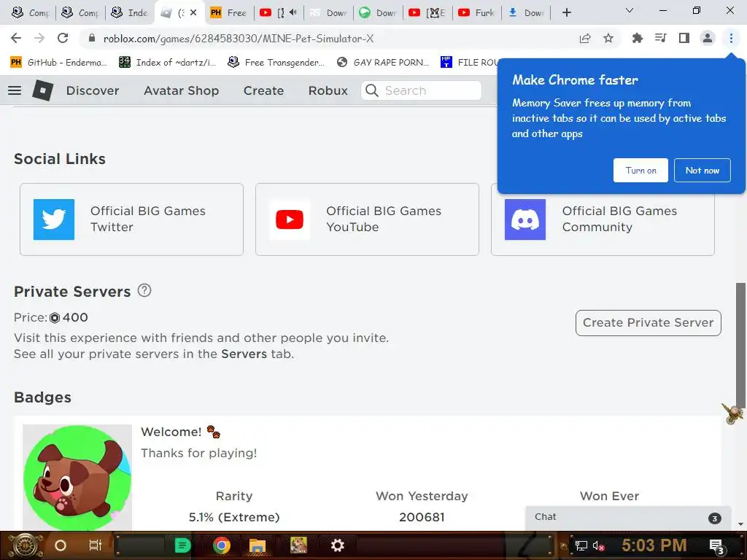Screen dimensions: 747x560
Task: Open the Discord icon
Action: (x=525, y=219)
